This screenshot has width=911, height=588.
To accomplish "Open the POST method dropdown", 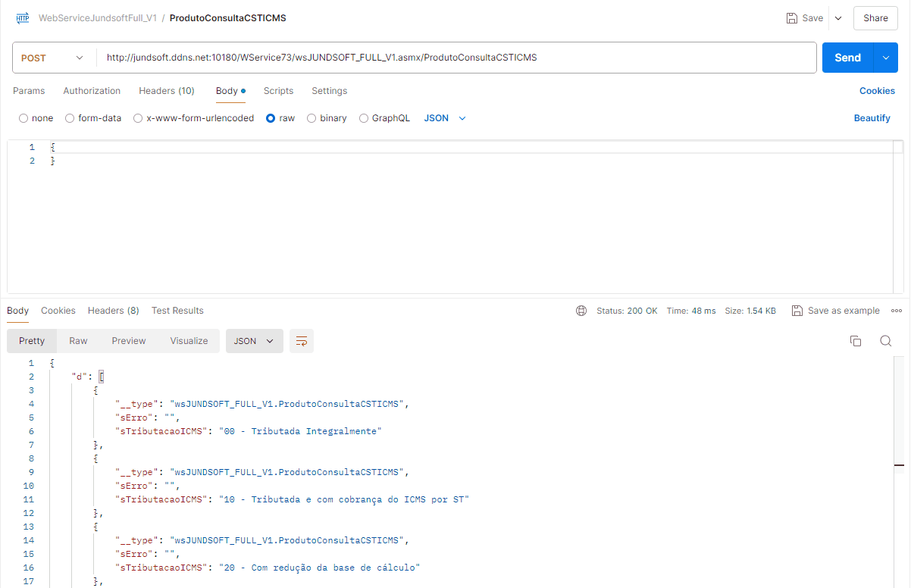I will click(x=53, y=58).
